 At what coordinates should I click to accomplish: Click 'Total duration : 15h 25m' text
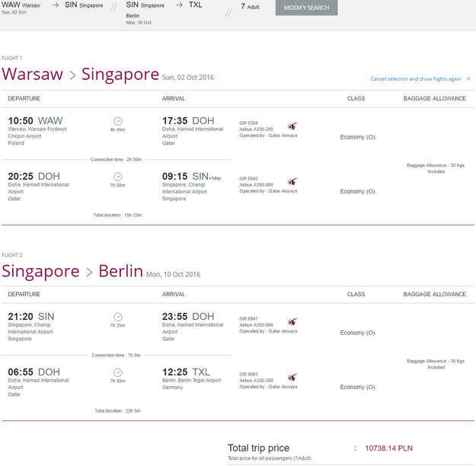tap(117, 215)
